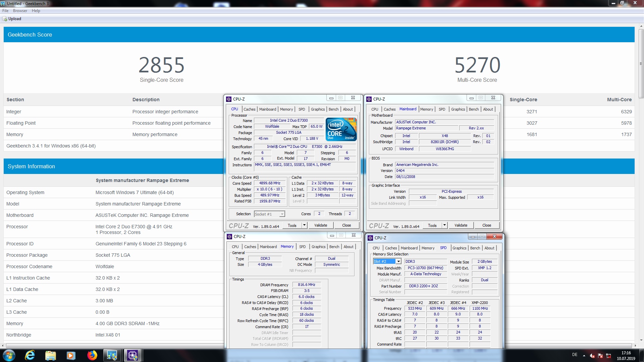Open Memory tab in CPU window
The width and height of the screenshot is (644, 362).
[x=286, y=109]
